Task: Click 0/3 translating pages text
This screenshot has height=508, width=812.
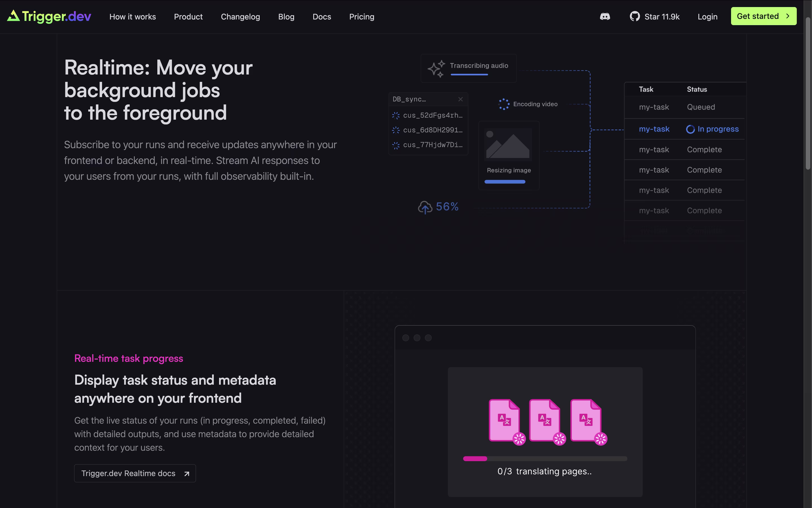Action: [545, 471]
